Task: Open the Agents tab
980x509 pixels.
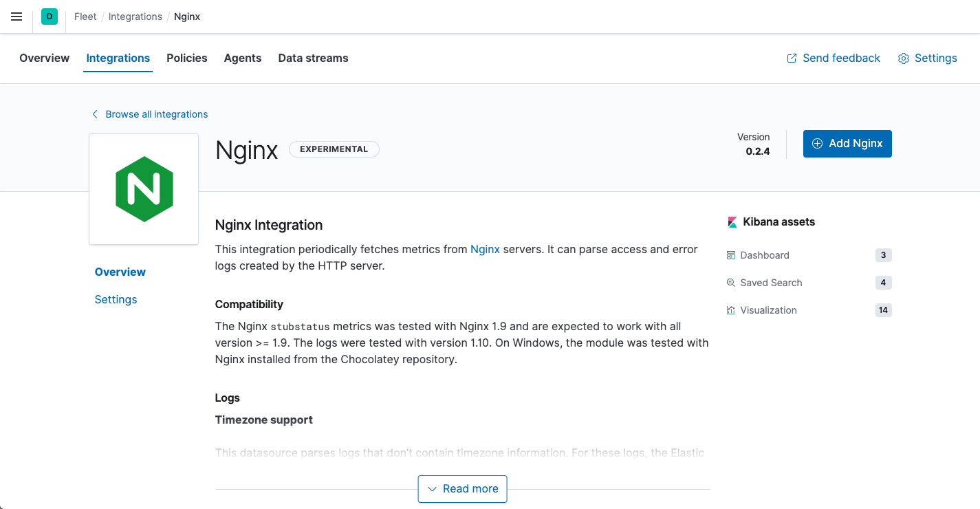Action: click(242, 58)
